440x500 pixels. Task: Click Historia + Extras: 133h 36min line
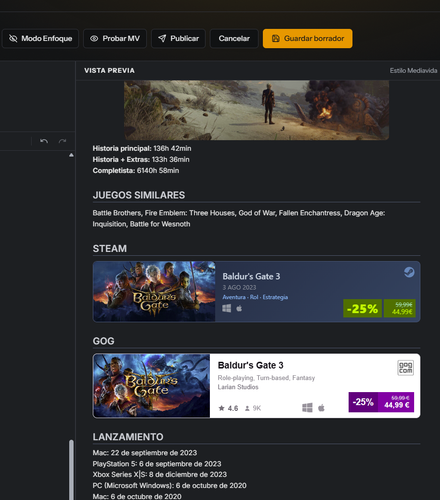(141, 159)
